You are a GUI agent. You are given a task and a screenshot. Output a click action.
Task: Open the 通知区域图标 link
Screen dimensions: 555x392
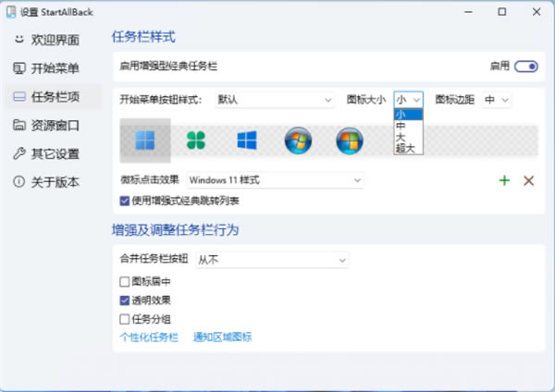click(x=222, y=337)
